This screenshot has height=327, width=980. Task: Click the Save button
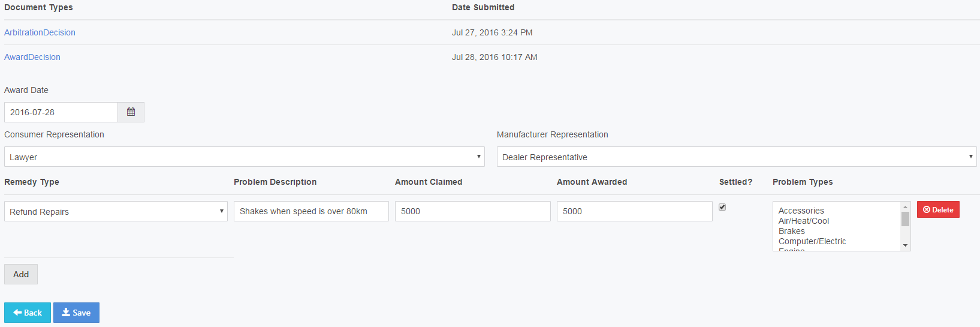pyautogui.click(x=76, y=313)
